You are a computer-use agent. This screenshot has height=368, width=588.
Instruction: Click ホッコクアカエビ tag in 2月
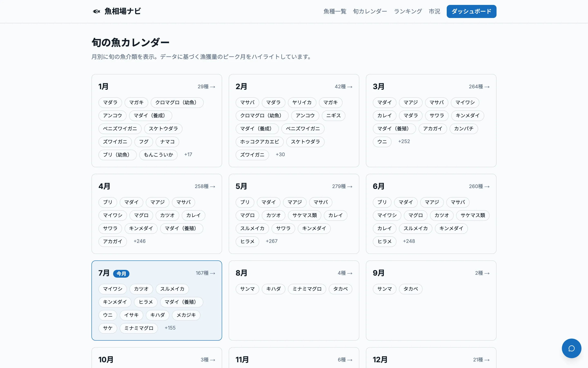pyautogui.click(x=259, y=142)
